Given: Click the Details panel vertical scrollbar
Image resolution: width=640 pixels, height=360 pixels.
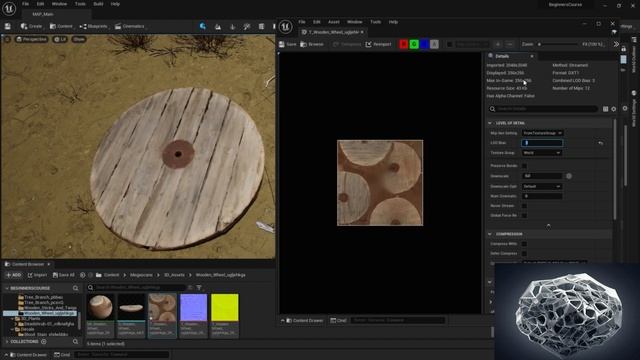Looking at the screenshot, I should [615, 169].
